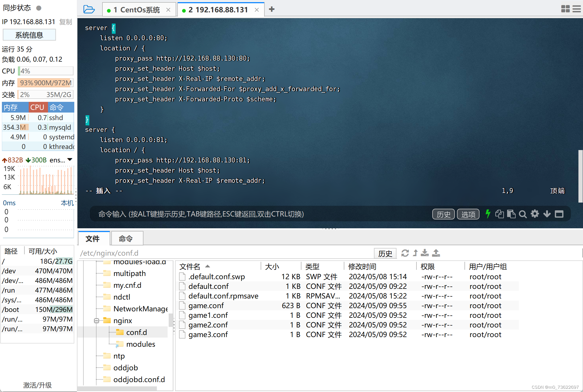This screenshot has width=583, height=392.
Task: Click the down-arrow icon in the command bar
Action: click(547, 214)
